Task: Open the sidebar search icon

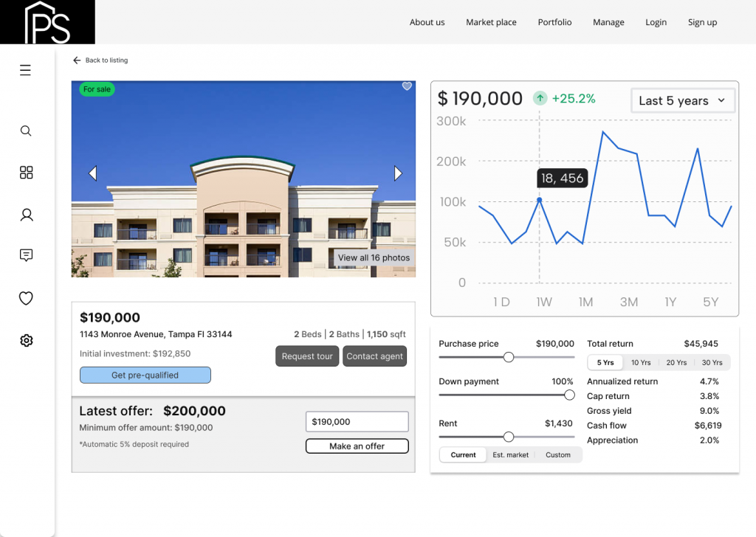Action: (x=26, y=131)
